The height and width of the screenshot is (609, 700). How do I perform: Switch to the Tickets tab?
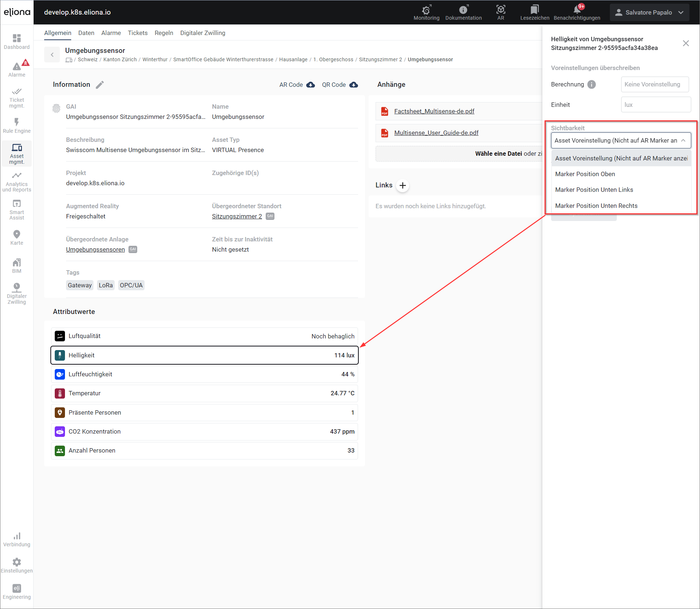138,33
